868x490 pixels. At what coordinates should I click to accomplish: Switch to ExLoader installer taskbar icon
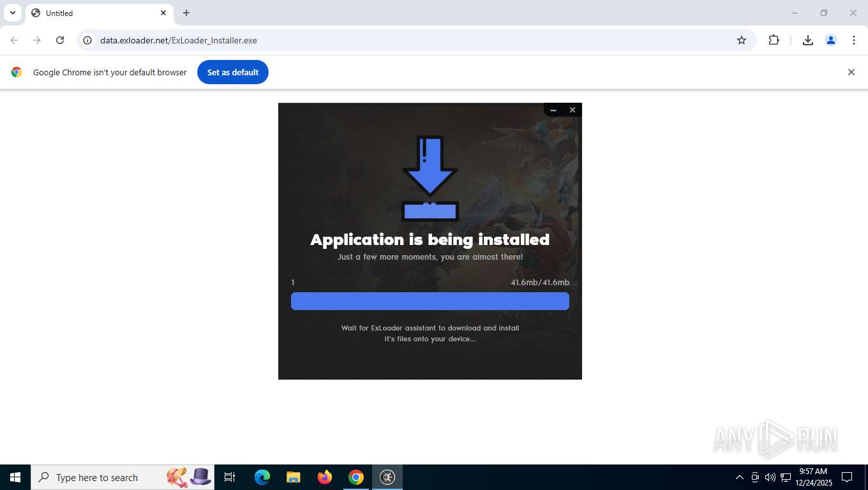click(387, 477)
